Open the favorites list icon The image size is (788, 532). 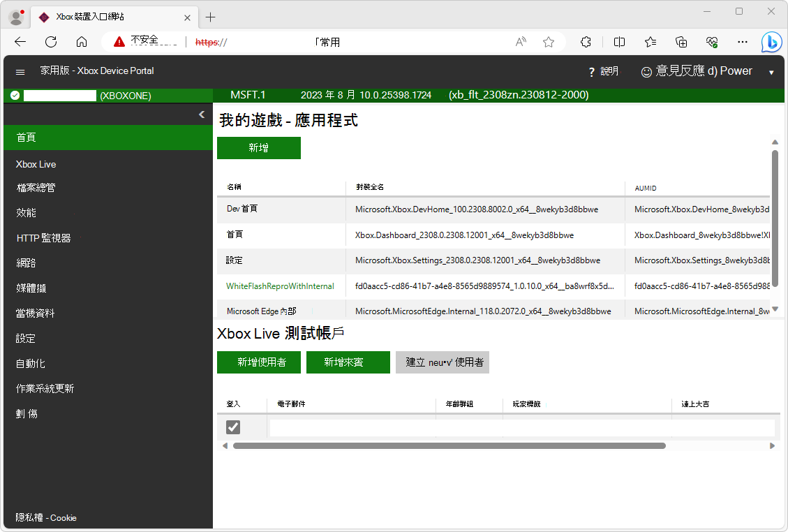click(651, 42)
